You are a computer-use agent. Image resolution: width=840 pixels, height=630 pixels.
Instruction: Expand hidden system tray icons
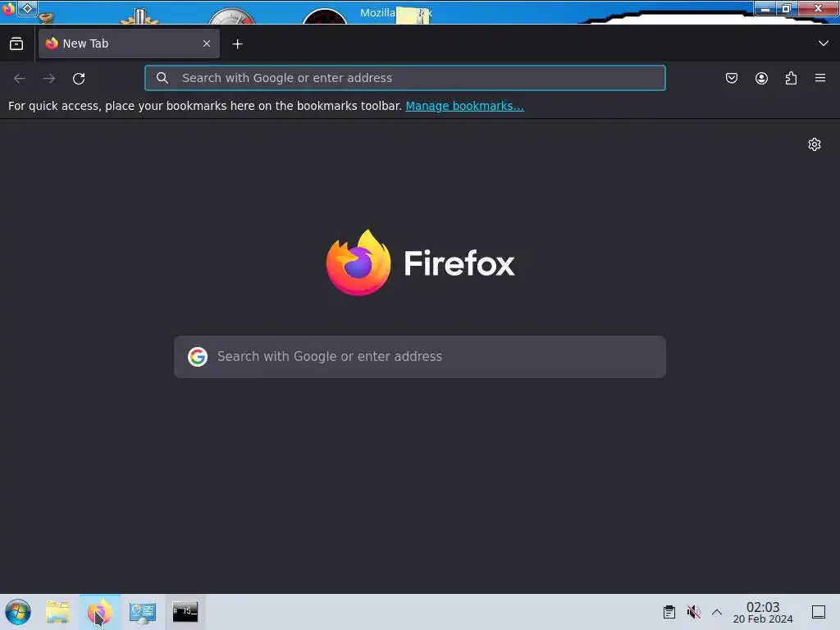click(x=717, y=612)
